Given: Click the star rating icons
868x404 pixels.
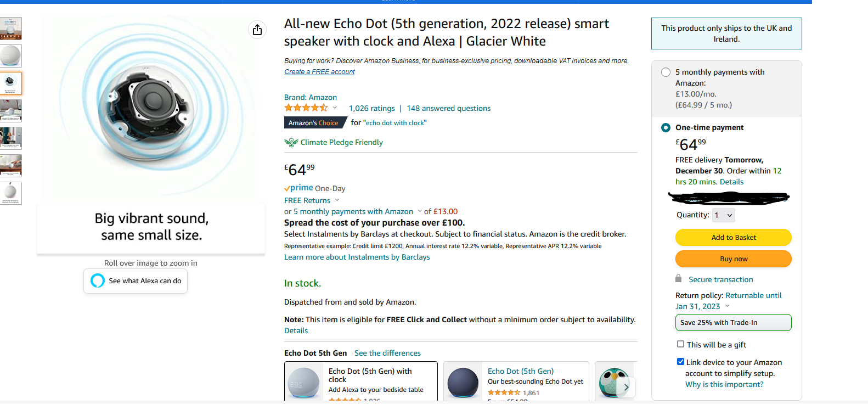Looking at the screenshot, I should click(x=306, y=108).
